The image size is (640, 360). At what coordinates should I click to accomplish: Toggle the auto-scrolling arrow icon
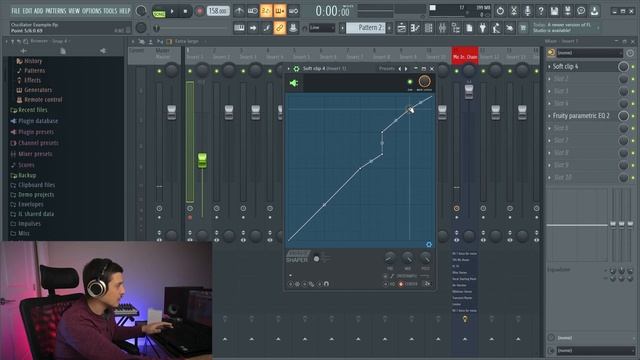pyautogui.click(x=253, y=28)
